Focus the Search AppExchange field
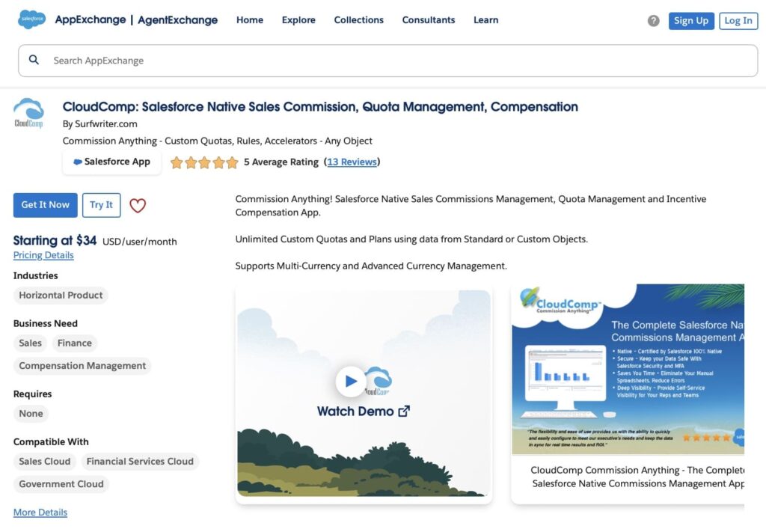 click(388, 61)
